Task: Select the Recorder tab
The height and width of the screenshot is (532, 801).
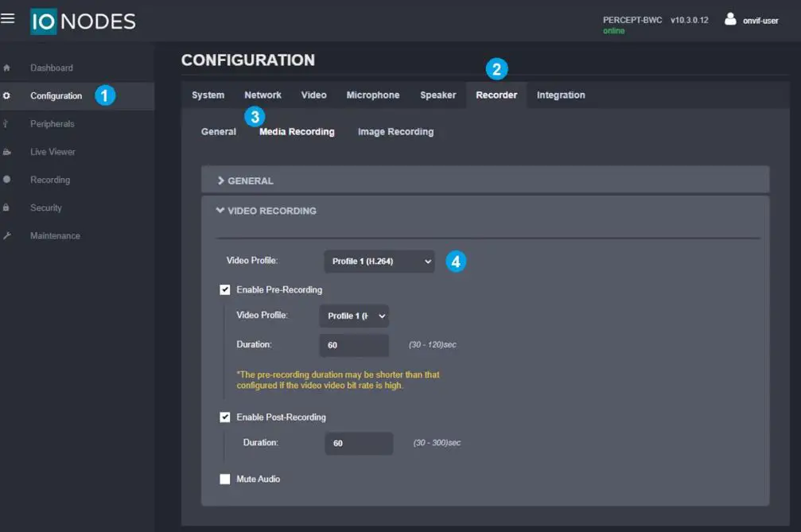Action: click(x=496, y=95)
